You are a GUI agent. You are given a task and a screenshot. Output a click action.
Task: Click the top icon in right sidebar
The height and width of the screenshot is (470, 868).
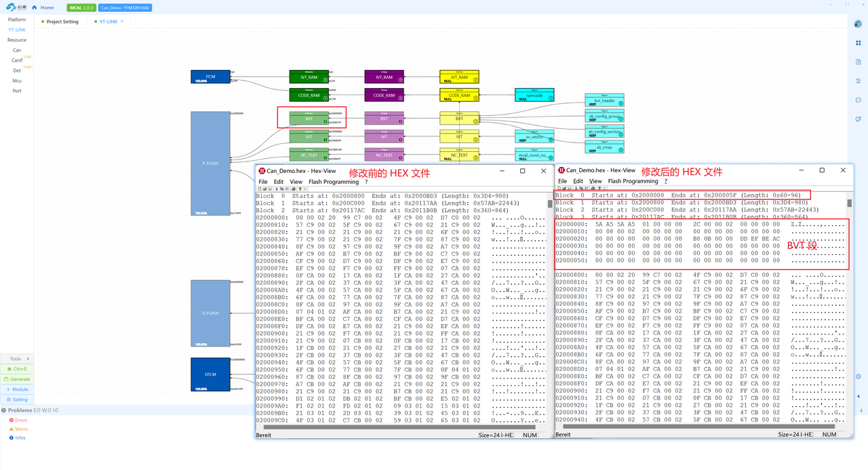tap(858, 24)
